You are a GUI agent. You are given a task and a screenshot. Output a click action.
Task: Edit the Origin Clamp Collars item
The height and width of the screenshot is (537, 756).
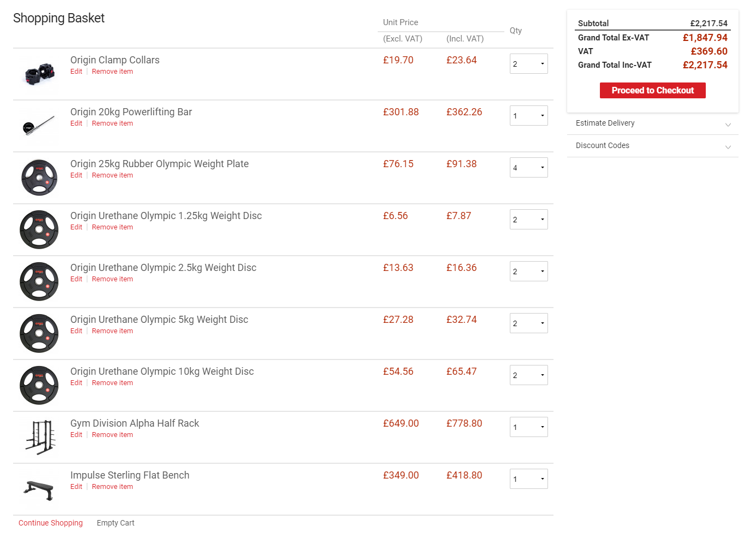[76, 72]
